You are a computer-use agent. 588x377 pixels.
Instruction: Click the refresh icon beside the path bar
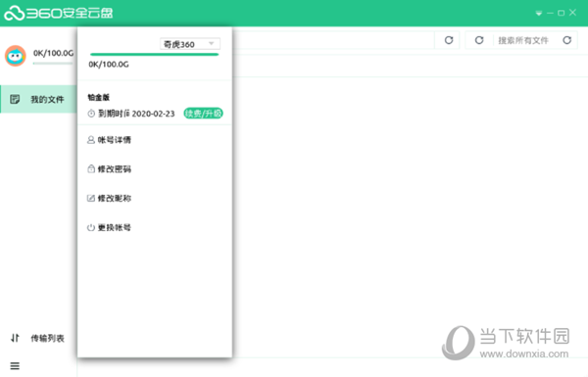(449, 40)
